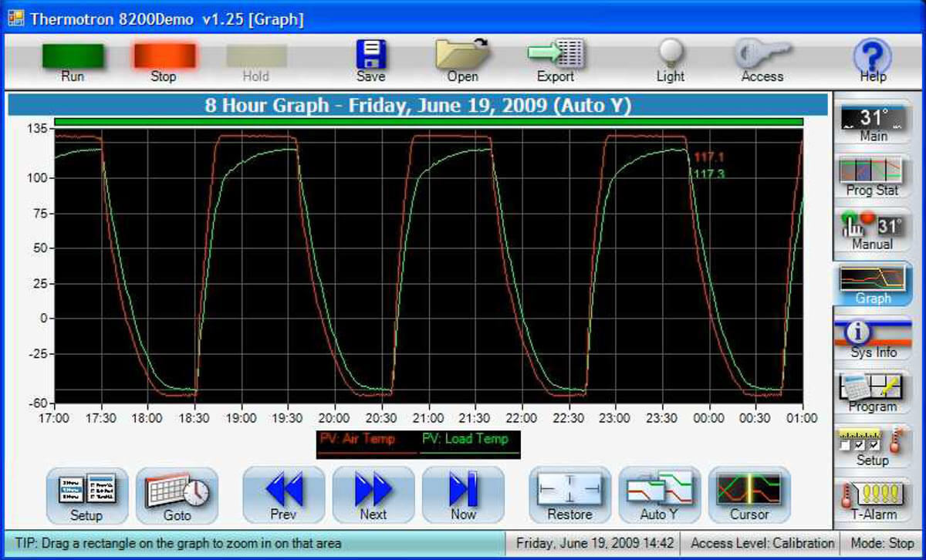Go to Prev time period
Image resolution: width=926 pixels, height=560 pixels.
coord(283,495)
